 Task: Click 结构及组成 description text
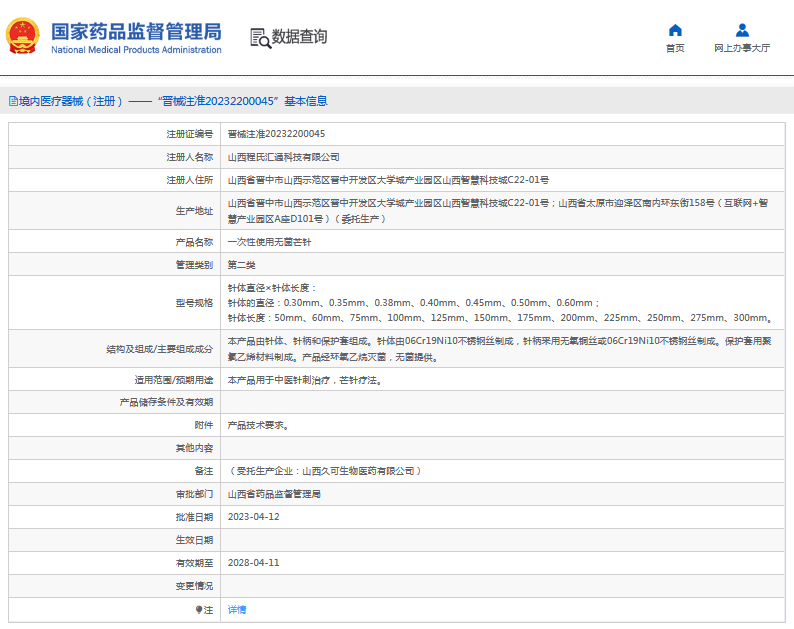500,349
